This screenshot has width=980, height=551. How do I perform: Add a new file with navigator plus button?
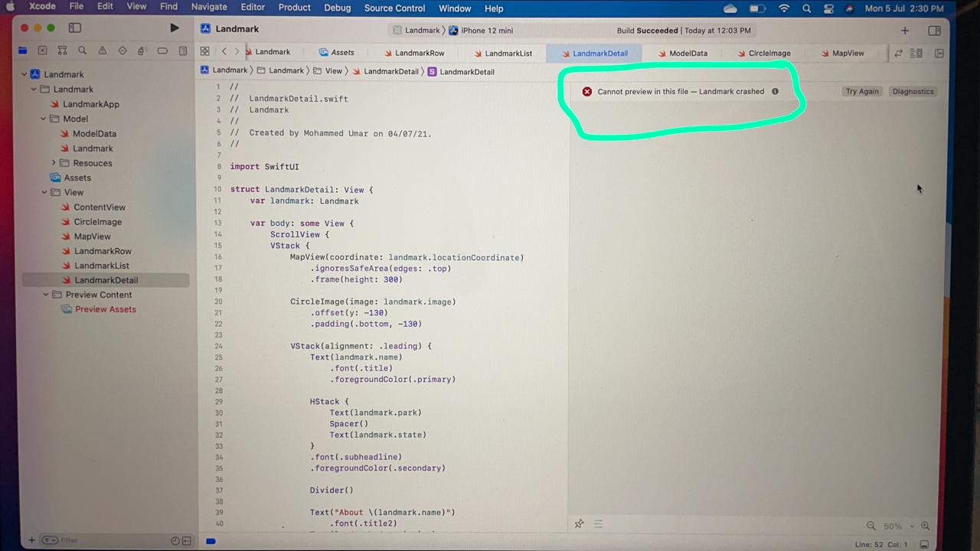pyautogui.click(x=31, y=540)
